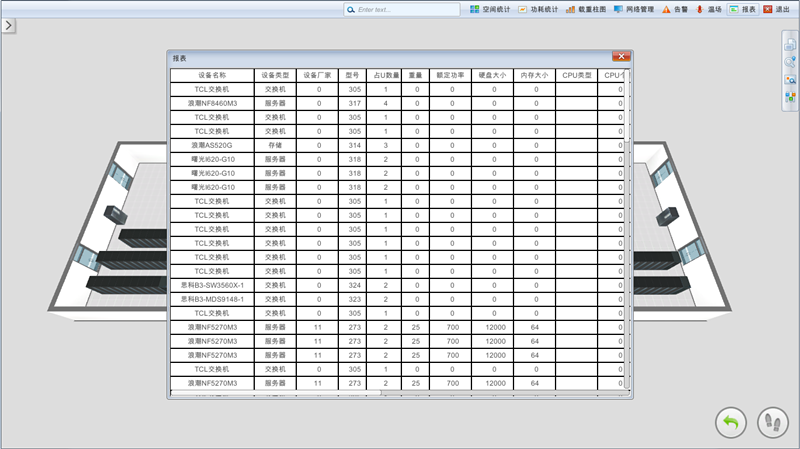Click the 退出 exit button
This screenshot has height=449, width=800.
(776, 9)
